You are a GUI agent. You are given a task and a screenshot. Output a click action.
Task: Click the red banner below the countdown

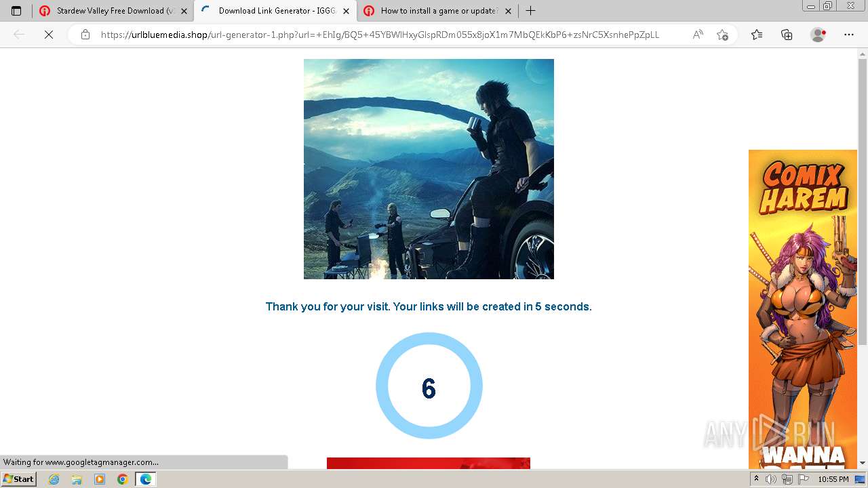pyautogui.click(x=429, y=463)
